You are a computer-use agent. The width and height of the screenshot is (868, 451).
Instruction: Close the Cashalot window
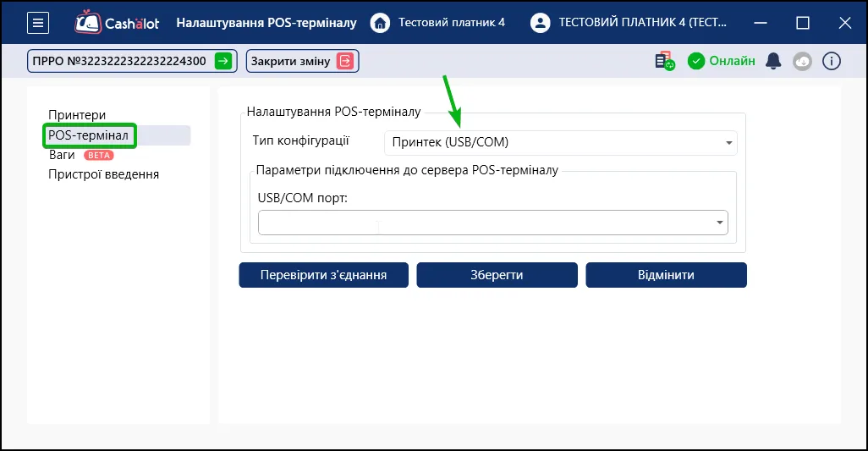(x=845, y=23)
